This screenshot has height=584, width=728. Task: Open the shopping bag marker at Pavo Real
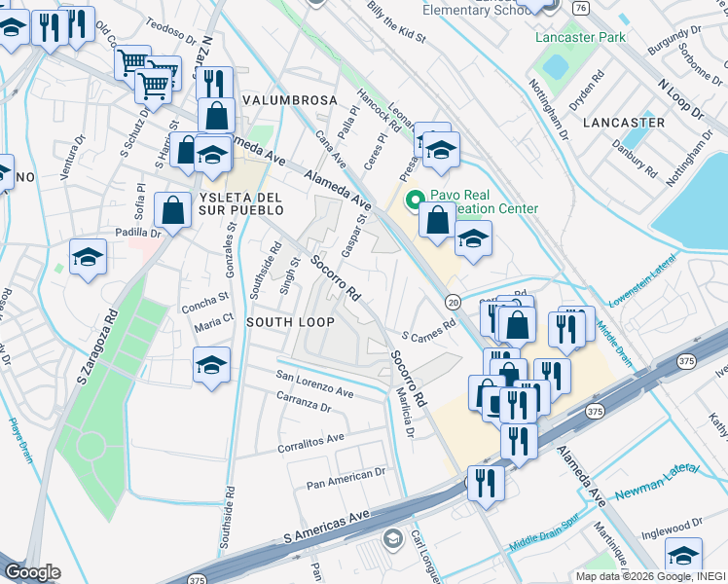(x=437, y=223)
